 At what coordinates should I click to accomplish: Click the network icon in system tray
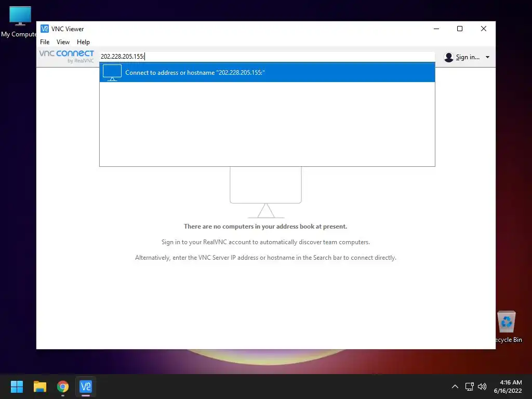[469, 387]
